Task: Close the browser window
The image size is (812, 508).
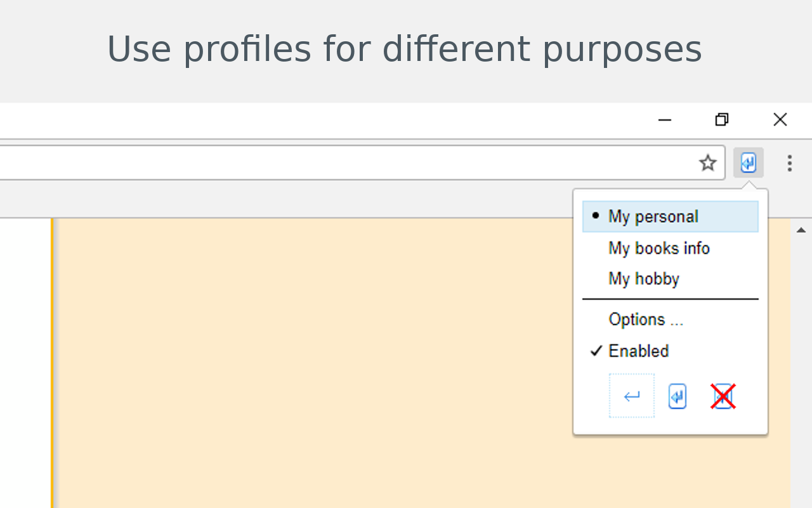Action: [x=780, y=120]
